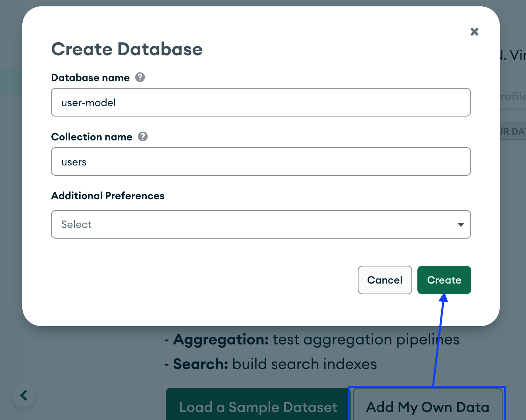Close the Create Database dialog
526x420 pixels.
click(474, 32)
